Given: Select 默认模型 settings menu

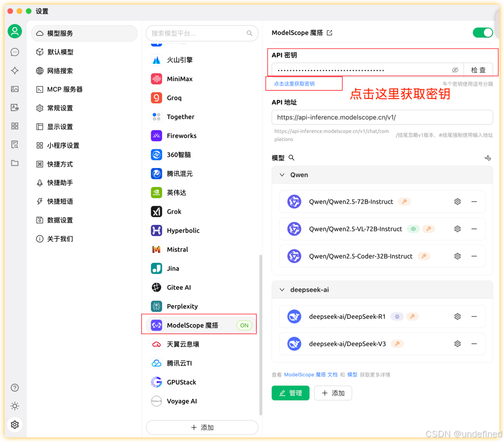Looking at the screenshot, I should point(84,52).
